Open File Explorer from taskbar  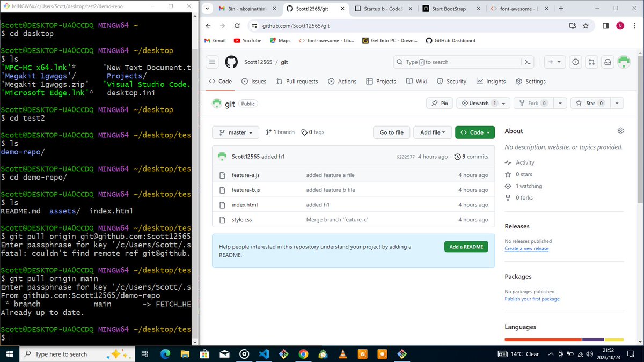pyautogui.click(x=185, y=354)
